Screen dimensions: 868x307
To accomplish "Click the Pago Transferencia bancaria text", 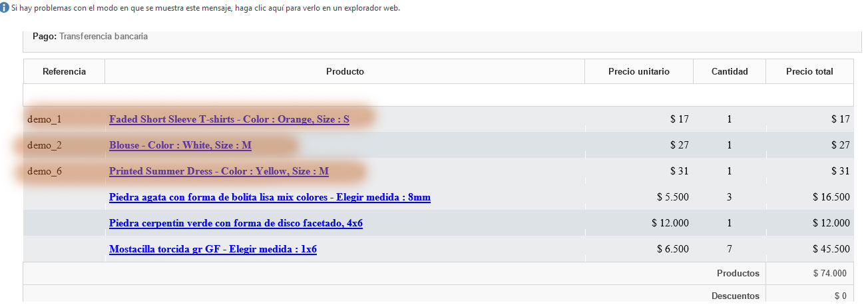I will (x=90, y=37).
